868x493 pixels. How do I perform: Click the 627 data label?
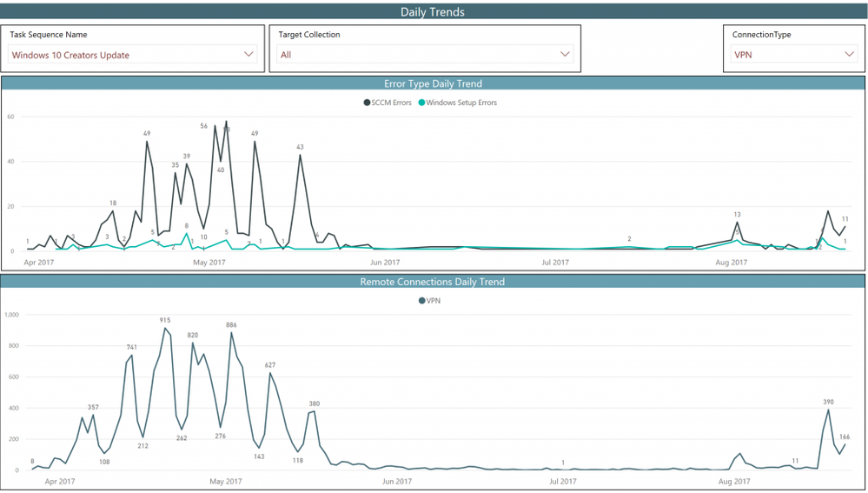[270, 365]
